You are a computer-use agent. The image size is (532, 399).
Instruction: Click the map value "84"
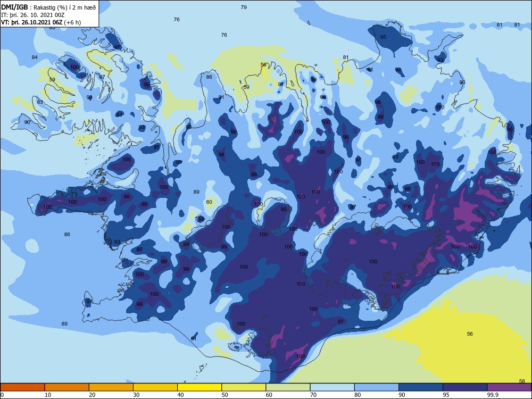point(35,57)
